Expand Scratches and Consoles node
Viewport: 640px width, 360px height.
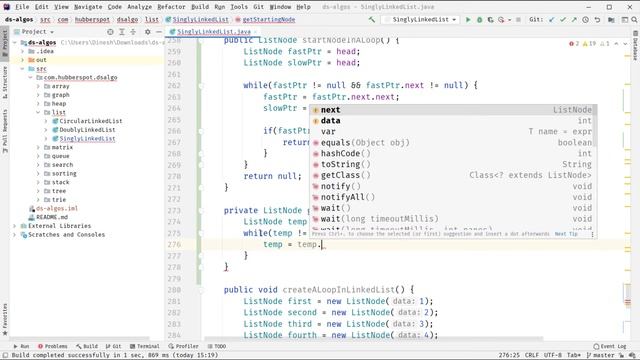15,235
